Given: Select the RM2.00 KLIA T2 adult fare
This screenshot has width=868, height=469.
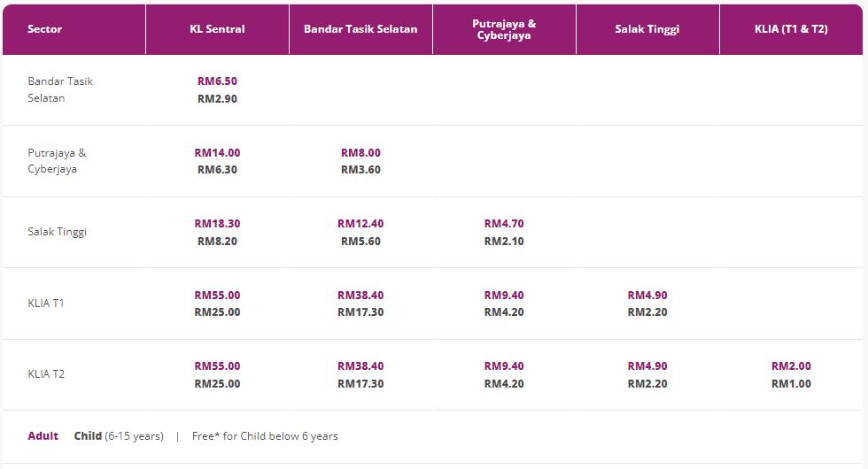Looking at the screenshot, I should point(791,366).
